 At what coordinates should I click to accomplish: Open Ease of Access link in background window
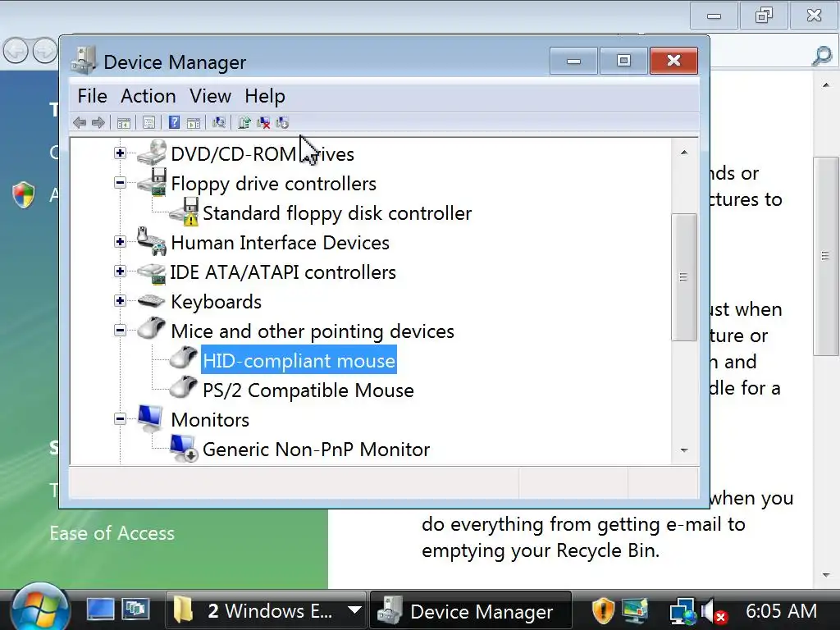pyautogui.click(x=112, y=533)
